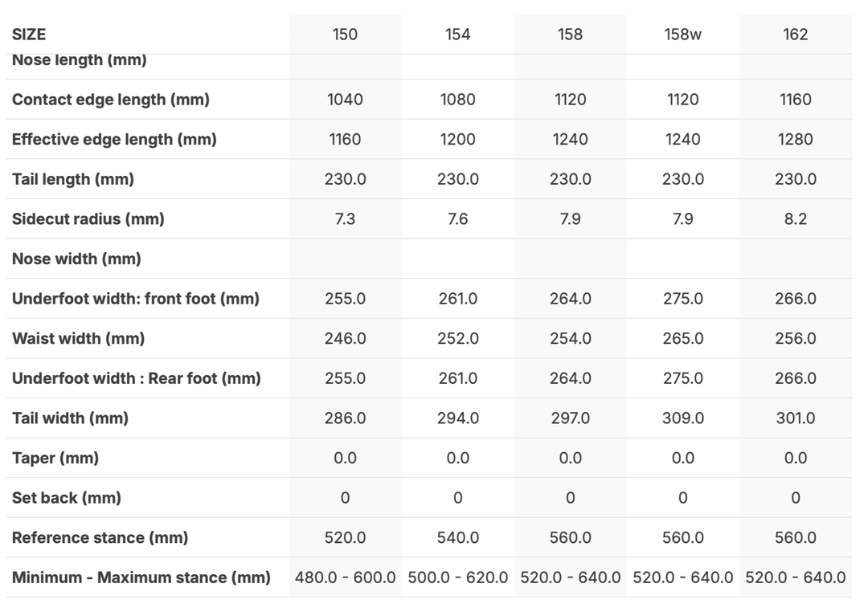
Task: Select the Tail width row label
Action: pos(70,418)
